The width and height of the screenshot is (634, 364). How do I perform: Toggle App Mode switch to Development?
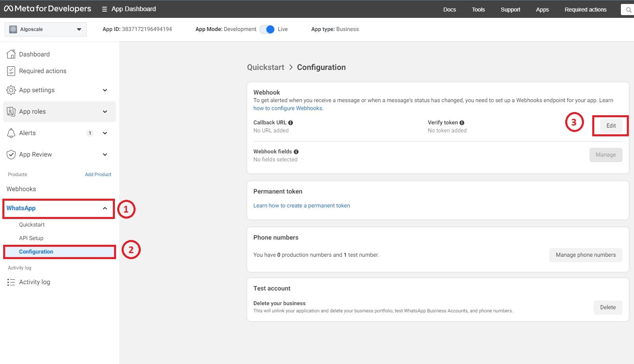click(267, 29)
